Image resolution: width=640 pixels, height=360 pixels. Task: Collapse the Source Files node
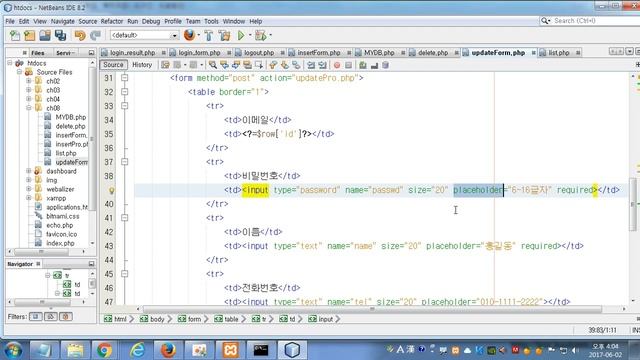point(19,72)
